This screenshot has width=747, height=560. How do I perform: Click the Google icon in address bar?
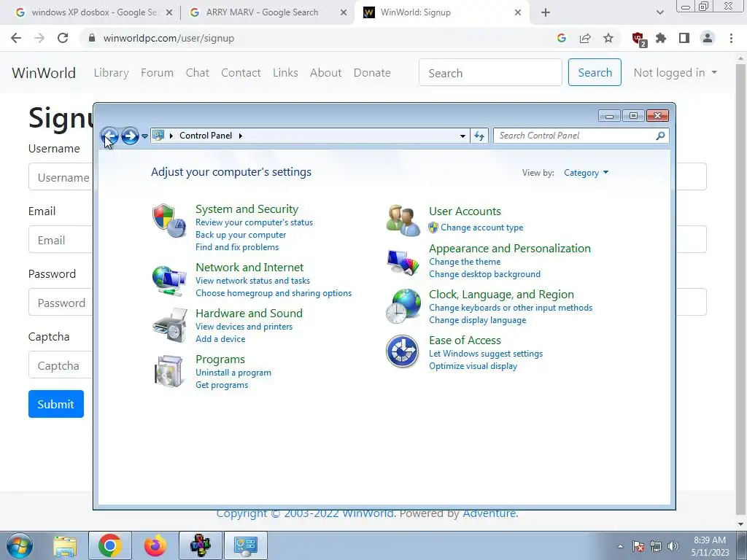click(562, 38)
